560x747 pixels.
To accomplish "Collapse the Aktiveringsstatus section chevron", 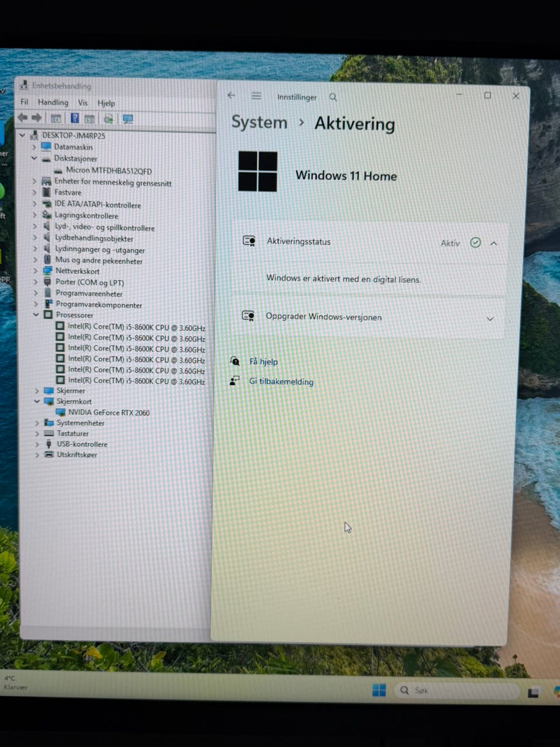I will [x=494, y=243].
